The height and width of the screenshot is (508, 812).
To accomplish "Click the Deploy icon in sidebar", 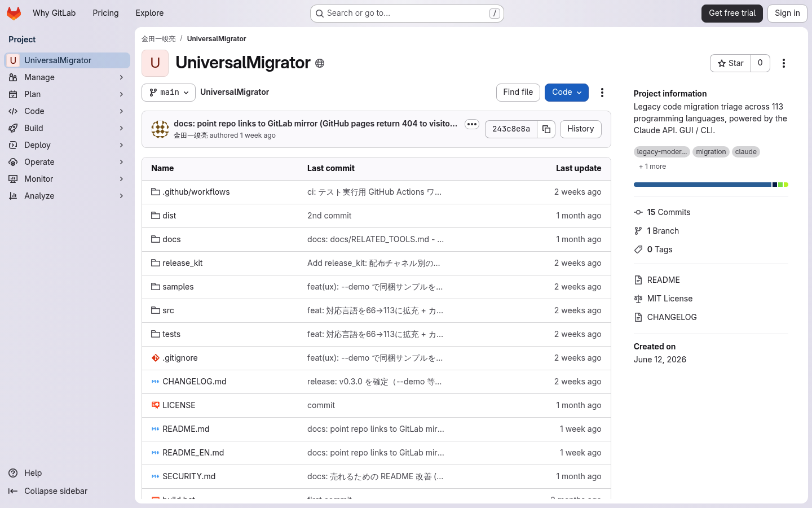I will pos(13,145).
